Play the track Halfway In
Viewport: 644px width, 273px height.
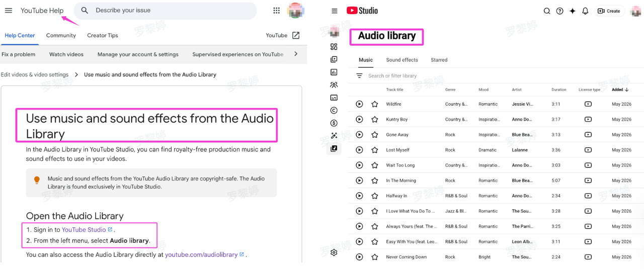click(x=359, y=196)
